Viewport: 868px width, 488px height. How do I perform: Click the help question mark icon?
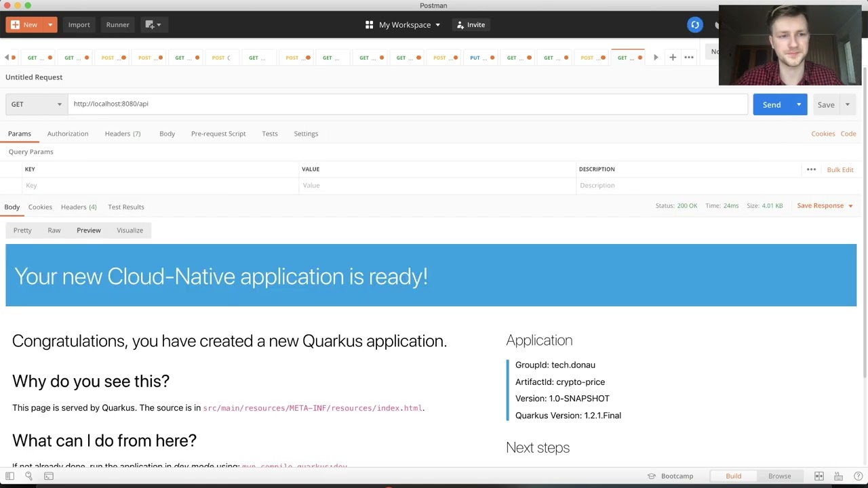(x=857, y=476)
